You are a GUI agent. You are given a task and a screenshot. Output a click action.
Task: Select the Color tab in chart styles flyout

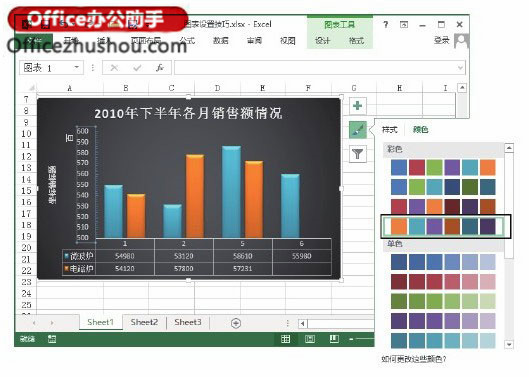point(420,130)
